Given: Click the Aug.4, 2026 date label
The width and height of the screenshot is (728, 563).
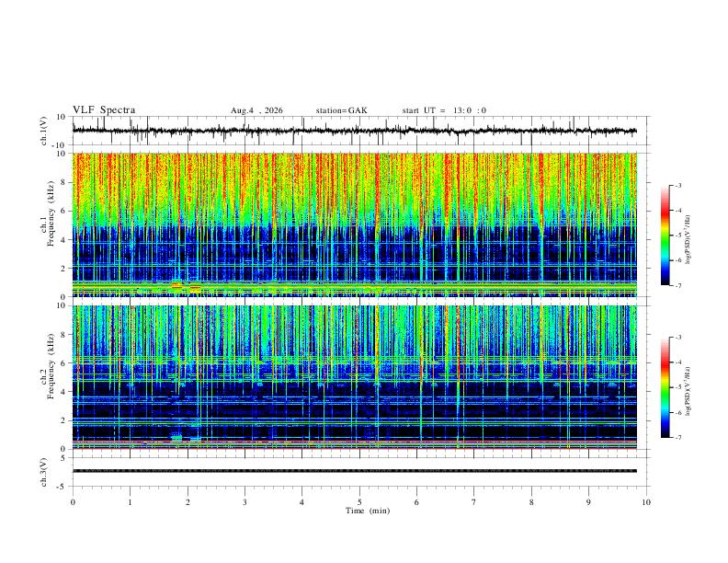Looking at the screenshot, I should click(256, 110).
